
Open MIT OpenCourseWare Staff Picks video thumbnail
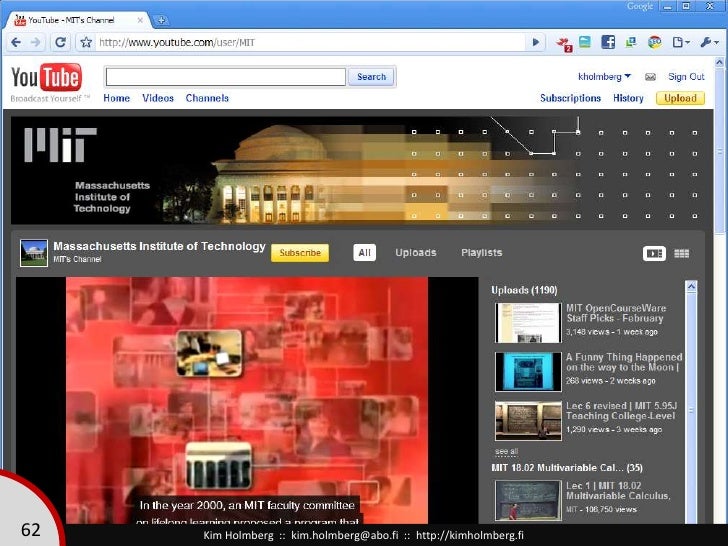[528, 323]
